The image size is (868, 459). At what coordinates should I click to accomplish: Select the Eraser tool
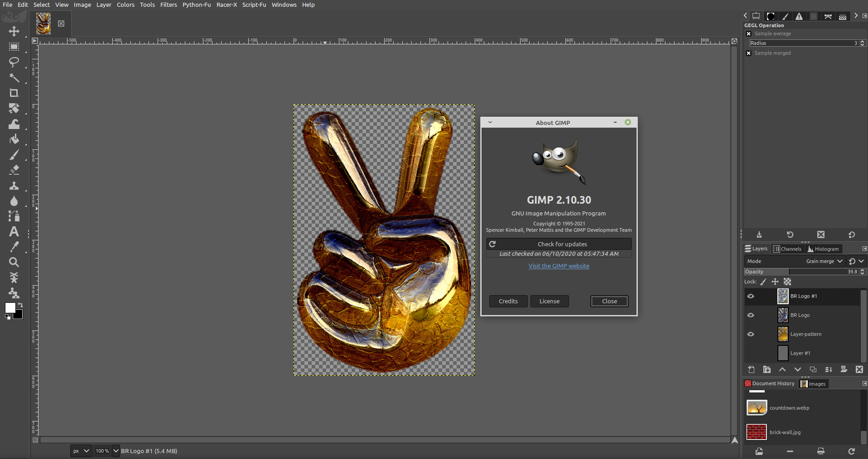click(x=14, y=170)
